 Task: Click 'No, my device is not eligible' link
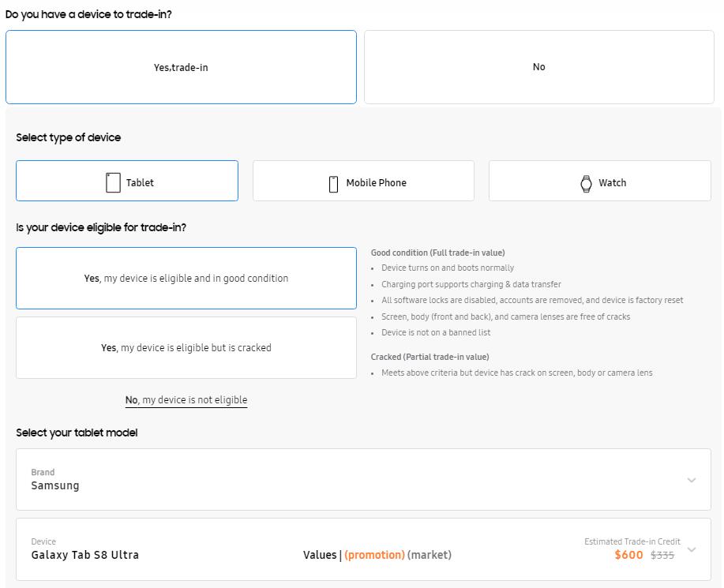186,400
